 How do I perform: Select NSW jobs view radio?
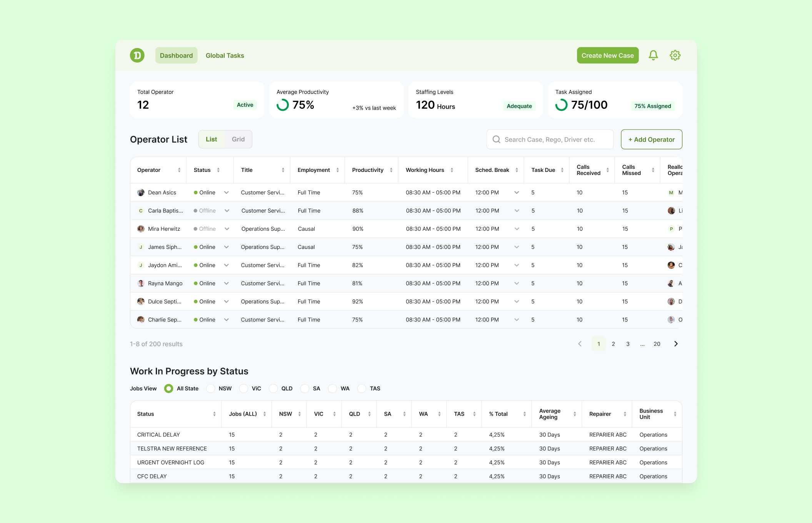[x=210, y=388]
